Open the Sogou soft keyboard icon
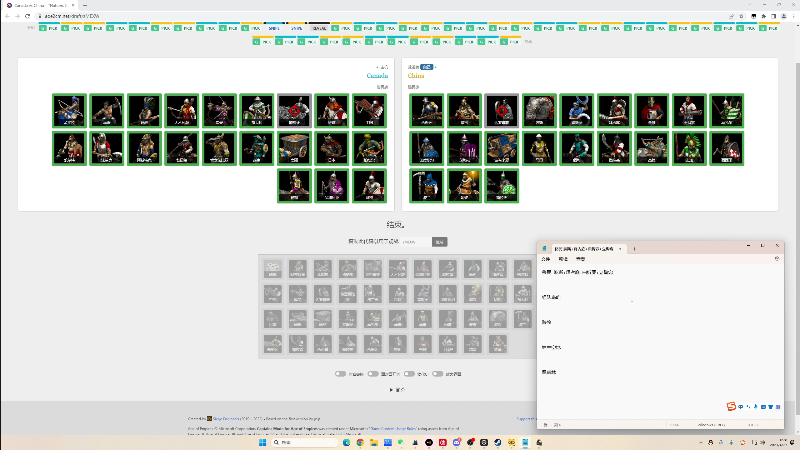800x450 pixels. pos(763,407)
